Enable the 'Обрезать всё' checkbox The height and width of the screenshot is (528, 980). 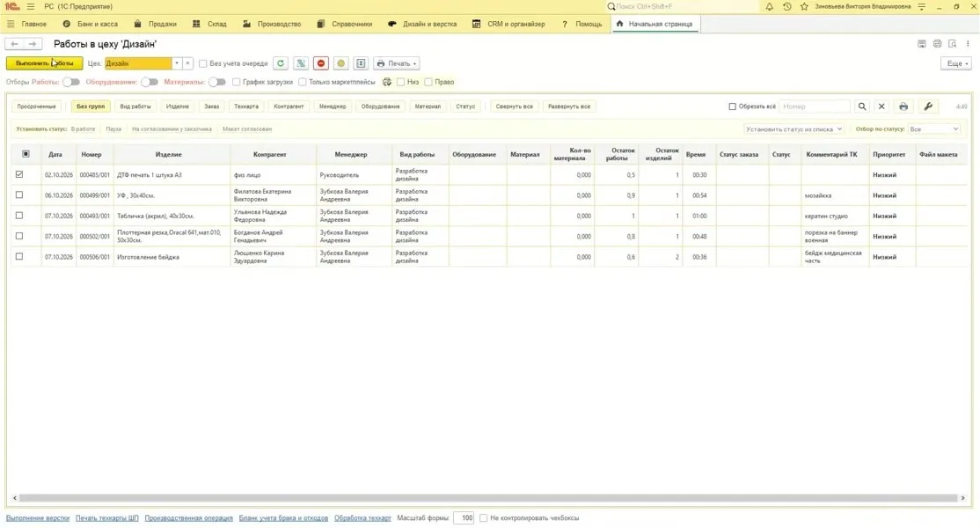[x=733, y=106]
